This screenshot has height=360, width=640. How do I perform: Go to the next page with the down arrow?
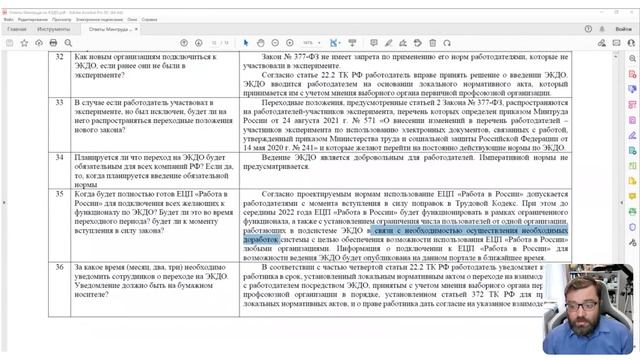click(198, 43)
